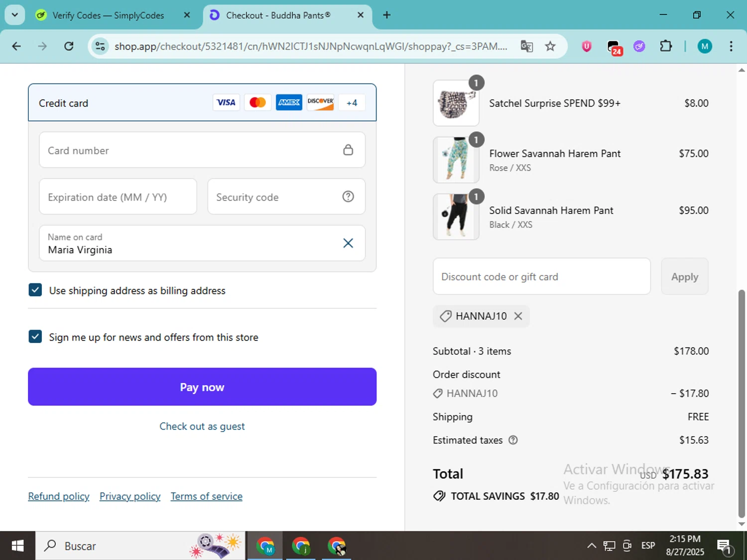Open the Windows Start menu
747x560 pixels.
pos(17,546)
